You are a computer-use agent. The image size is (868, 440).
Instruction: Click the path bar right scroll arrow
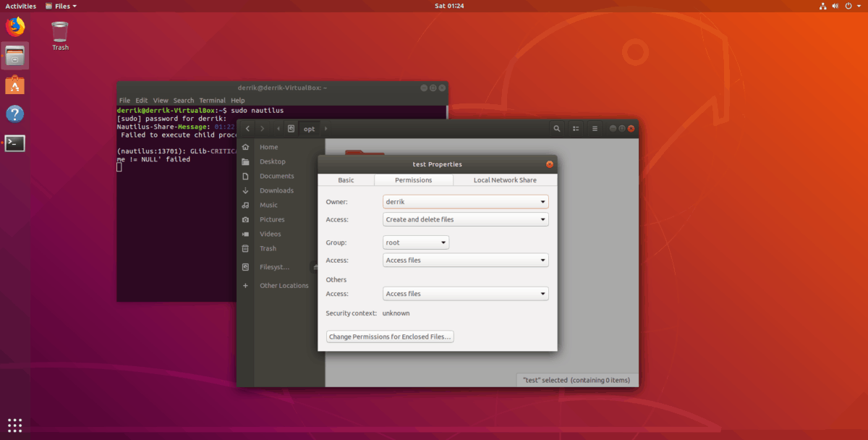tap(325, 129)
